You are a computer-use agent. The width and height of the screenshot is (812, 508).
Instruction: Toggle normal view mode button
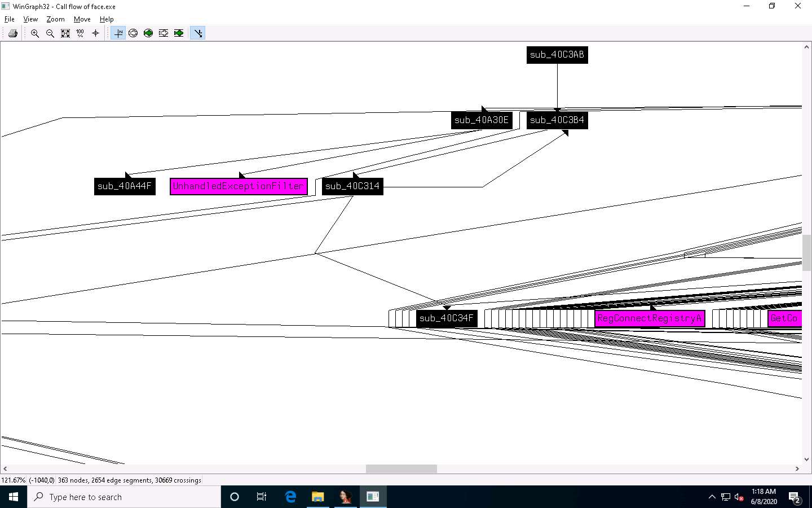coord(118,33)
